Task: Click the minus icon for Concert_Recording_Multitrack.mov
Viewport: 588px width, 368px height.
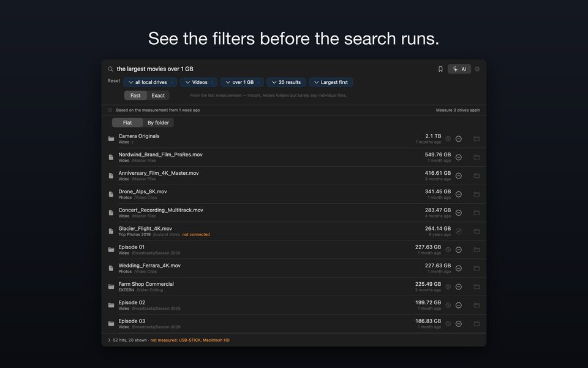Action: (458, 213)
